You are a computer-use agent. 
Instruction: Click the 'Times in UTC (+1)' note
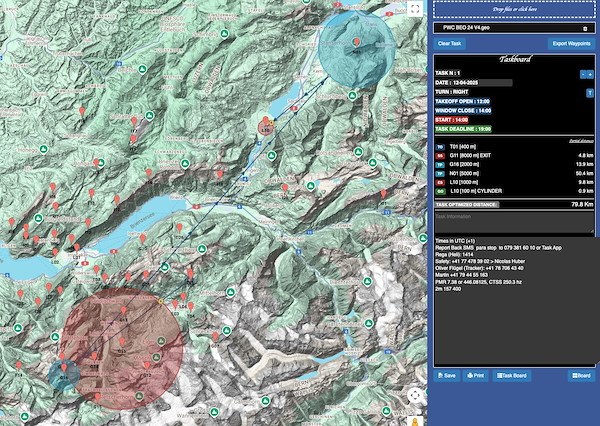(455, 241)
